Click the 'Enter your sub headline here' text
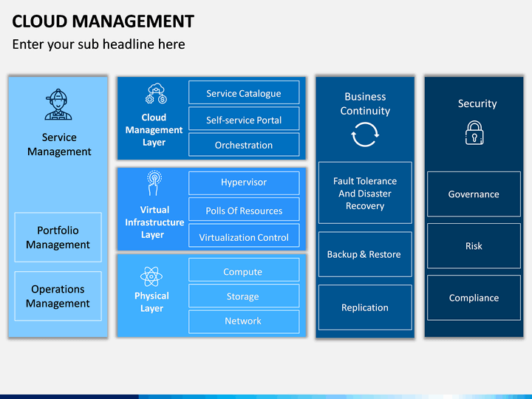The image size is (532, 399). pyautogui.click(x=99, y=44)
